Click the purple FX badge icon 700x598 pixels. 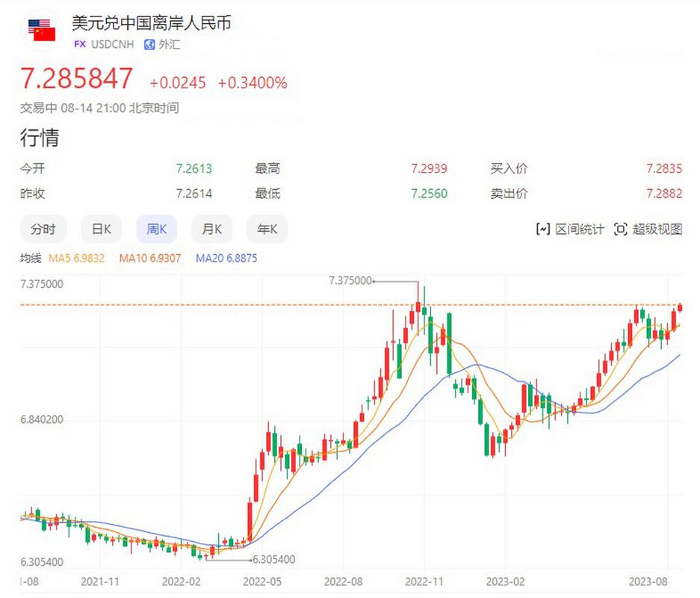click(80, 44)
